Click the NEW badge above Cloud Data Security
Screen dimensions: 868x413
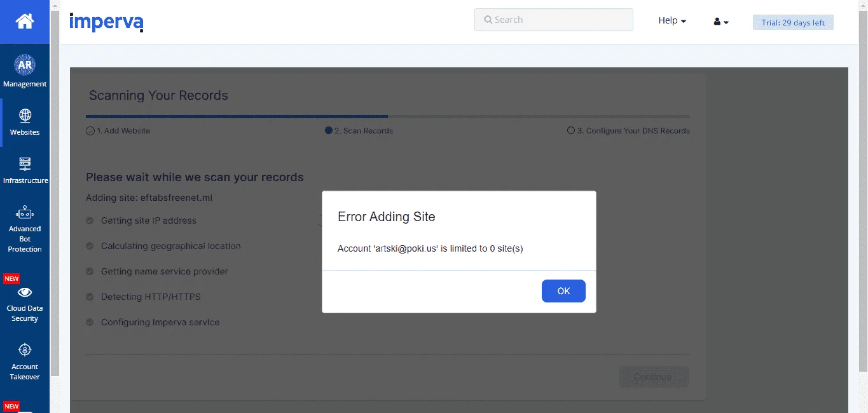point(11,279)
